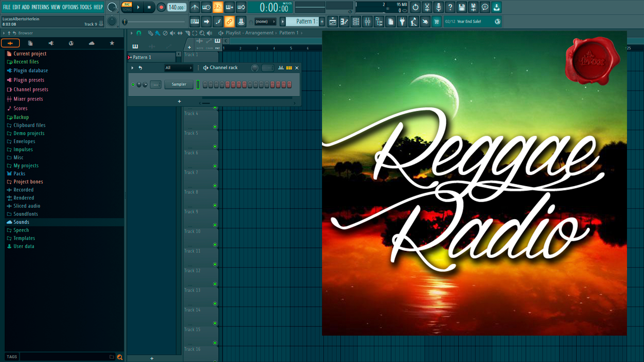The width and height of the screenshot is (644, 362).
Task: Open the piano roll view
Action: click(x=344, y=21)
